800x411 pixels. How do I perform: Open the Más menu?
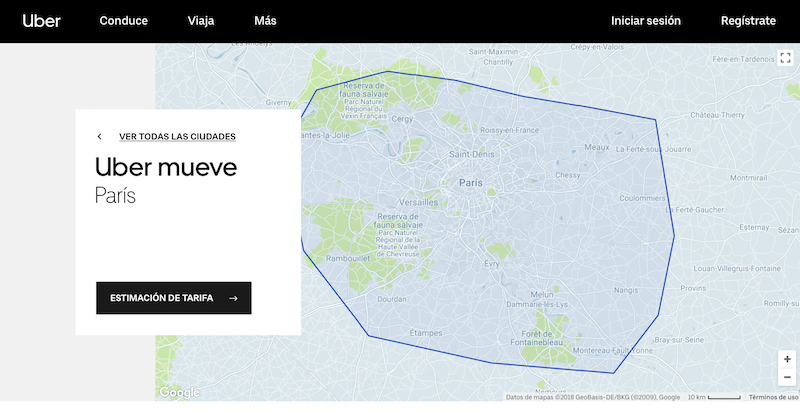coord(265,21)
